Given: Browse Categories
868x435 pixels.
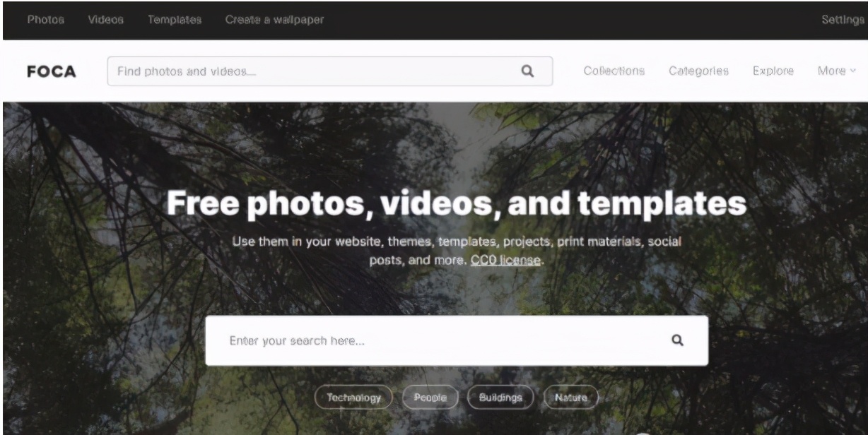Looking at the screenshot, I should point(698,71).
